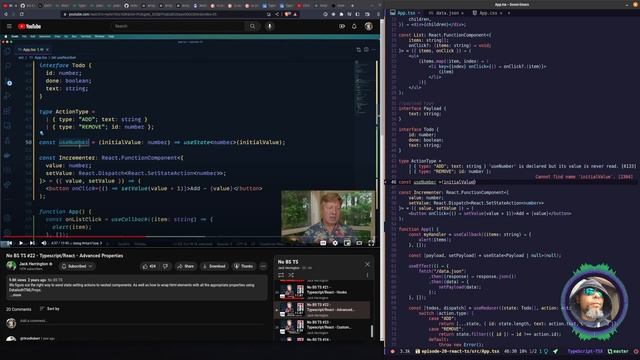Screen dimensions: 640x360
Task: Open playlist video #22 Typescript/React Advanced
Action: [322, 310]
